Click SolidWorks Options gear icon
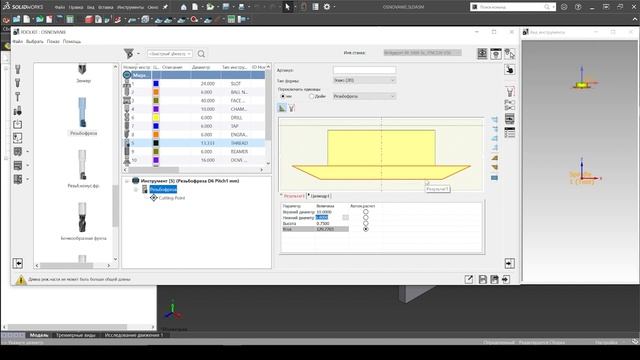The height and width of the screenshot is (360, 640). (x=327, y=7)
